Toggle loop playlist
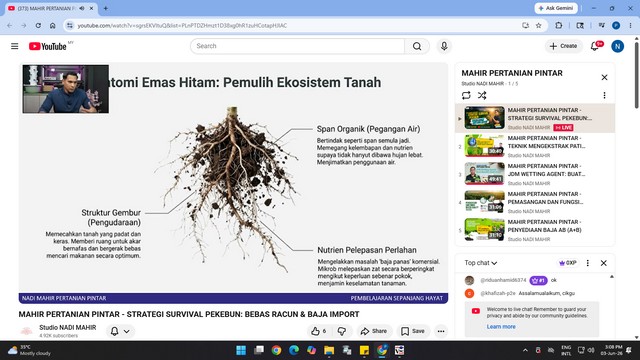Screen dimensions: 640x360 coord(466,96)
